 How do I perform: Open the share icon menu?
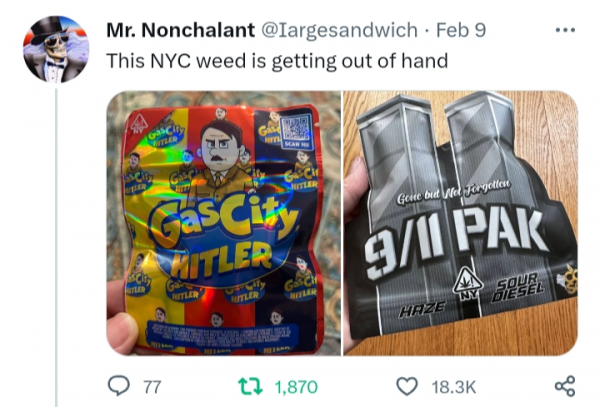[x=565, y=386]
